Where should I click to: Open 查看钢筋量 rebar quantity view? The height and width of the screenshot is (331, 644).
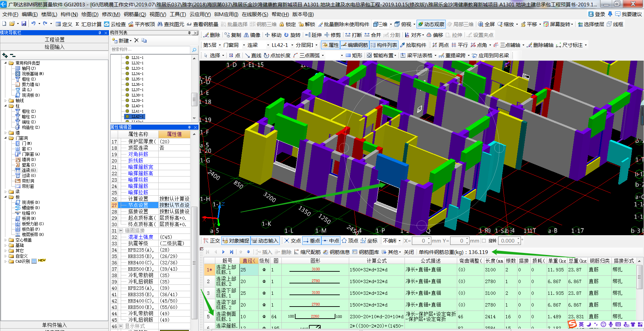tap(203, 24)
